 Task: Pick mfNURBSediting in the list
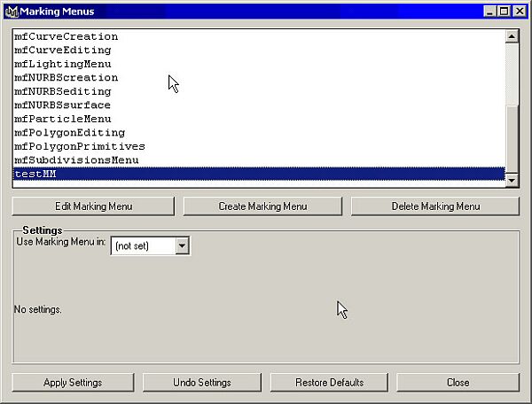63,91
